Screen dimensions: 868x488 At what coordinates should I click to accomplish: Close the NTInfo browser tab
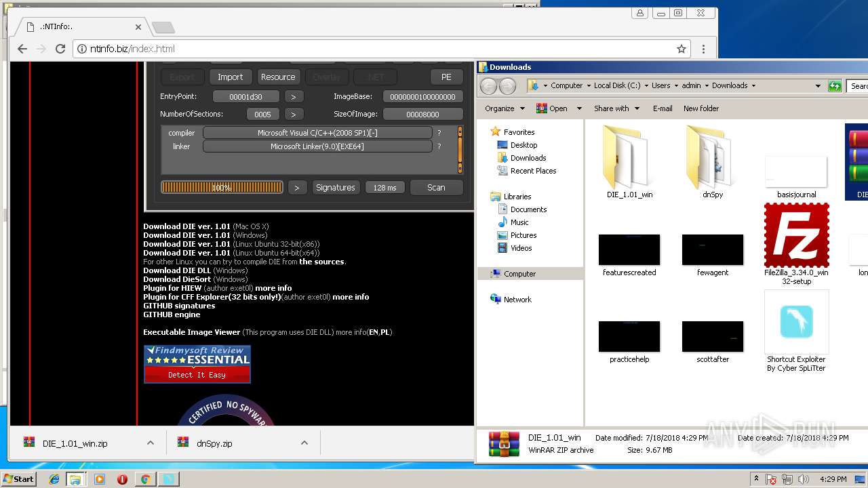(x=138, y=27)
